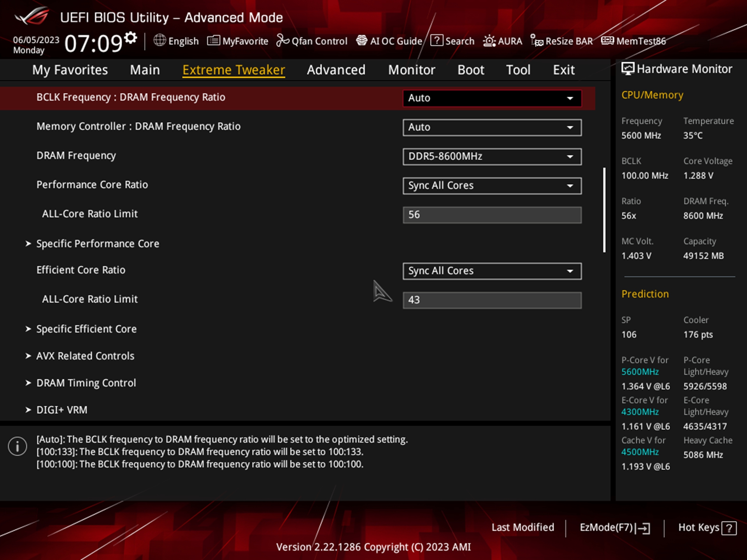The height and width of the screenshot is (560, 747).
Task: Change language via the English globe icon
Action: click(159, 41)
